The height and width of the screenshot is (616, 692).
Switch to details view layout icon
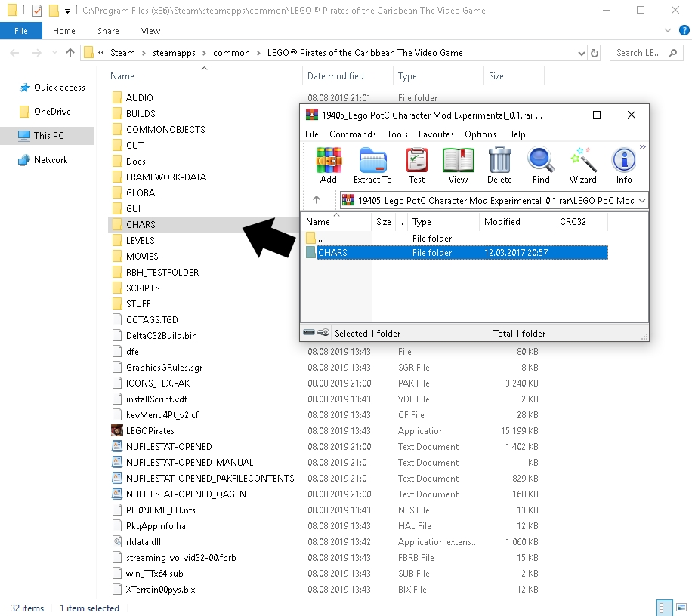pyautogui.click(x=665, y=608)
